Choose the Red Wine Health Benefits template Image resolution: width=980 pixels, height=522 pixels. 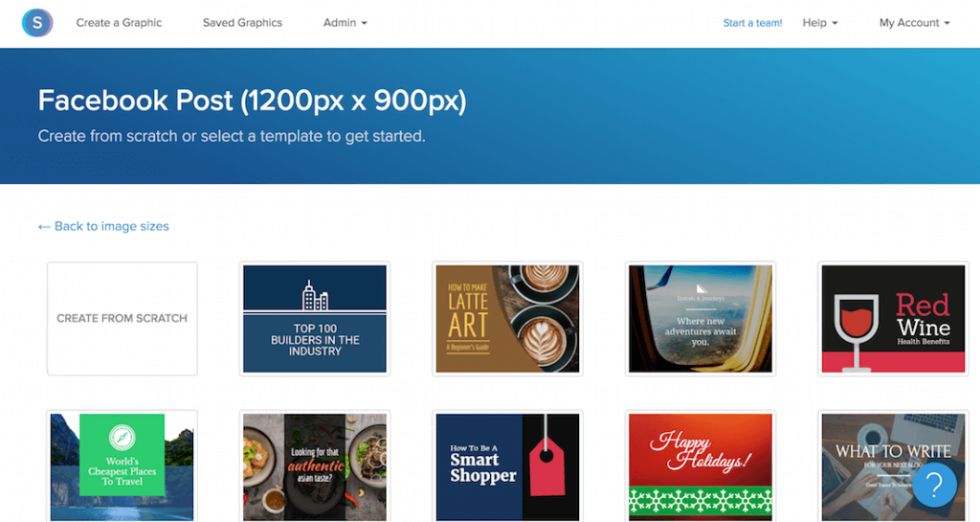coord(893,318)
